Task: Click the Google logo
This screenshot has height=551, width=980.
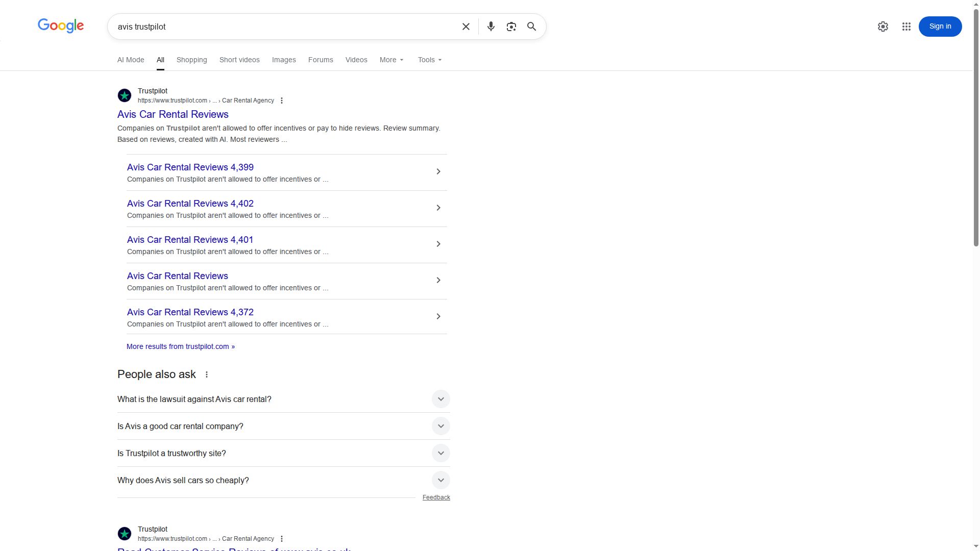Action: (61, 26)
